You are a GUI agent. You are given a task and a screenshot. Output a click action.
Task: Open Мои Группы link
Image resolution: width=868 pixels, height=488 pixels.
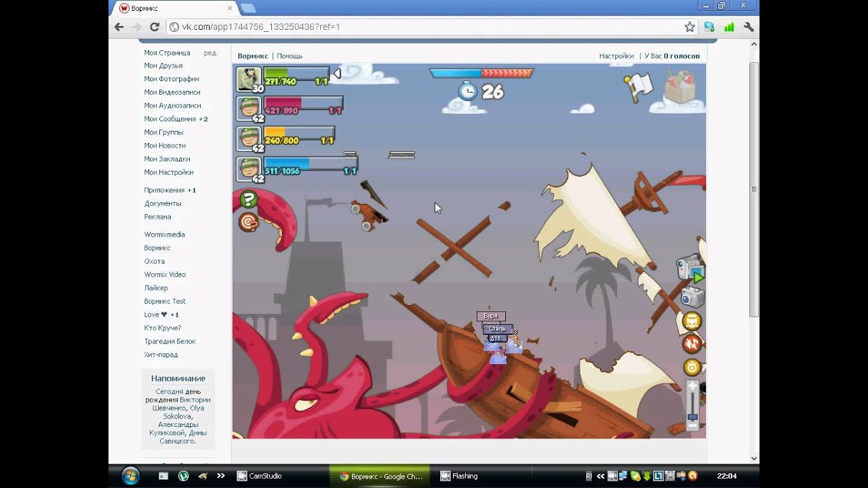click(163, 132)
